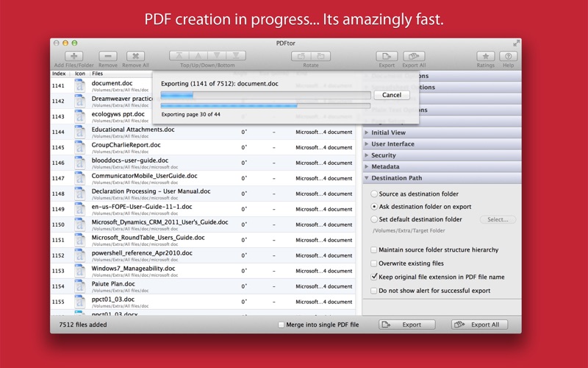This screenshot has height=368, width=588.
Task: Click the rotation value 0° for Paiute Plan.doc
Action: [244, 286]
